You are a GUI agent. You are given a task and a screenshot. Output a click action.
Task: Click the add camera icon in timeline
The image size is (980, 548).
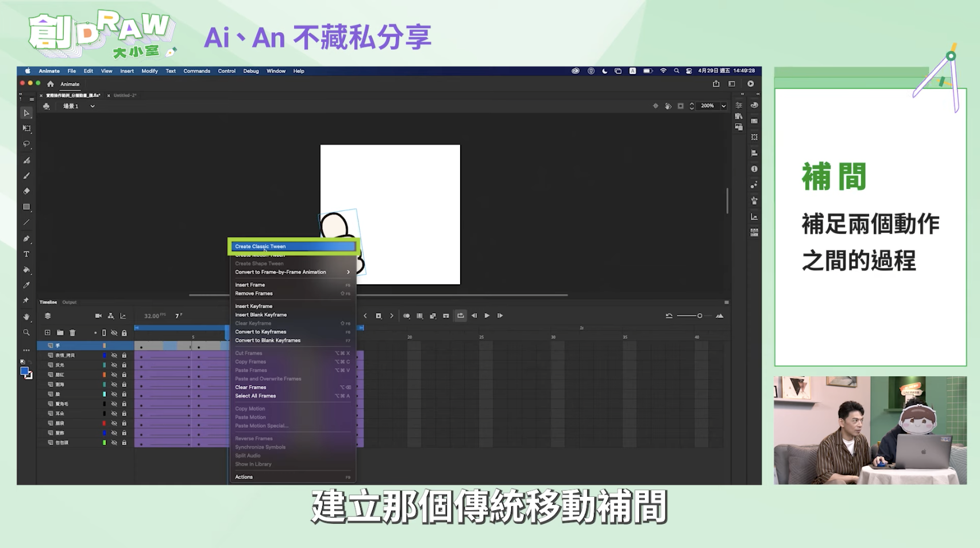click(x=98, y=316)
